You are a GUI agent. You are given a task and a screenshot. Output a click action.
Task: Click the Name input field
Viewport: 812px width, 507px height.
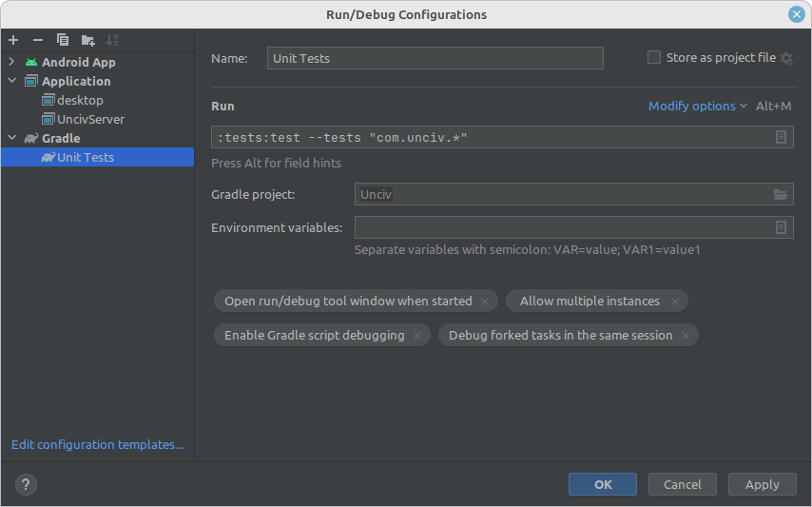point(435,58)
